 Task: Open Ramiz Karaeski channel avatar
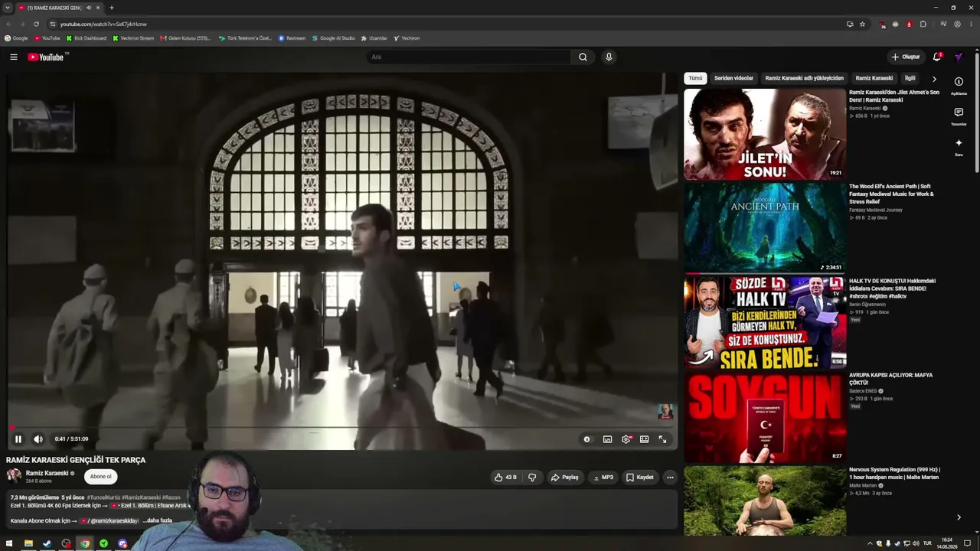coord(14,476)
